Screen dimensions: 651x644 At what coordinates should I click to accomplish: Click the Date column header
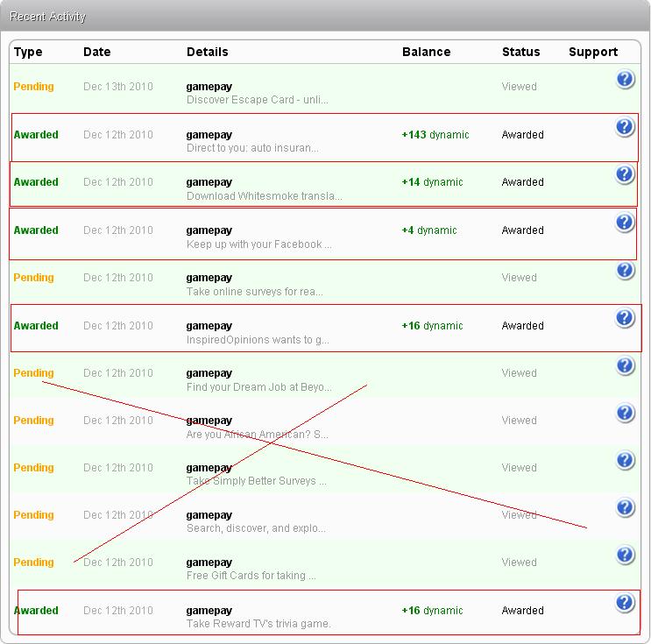[96, 52]
